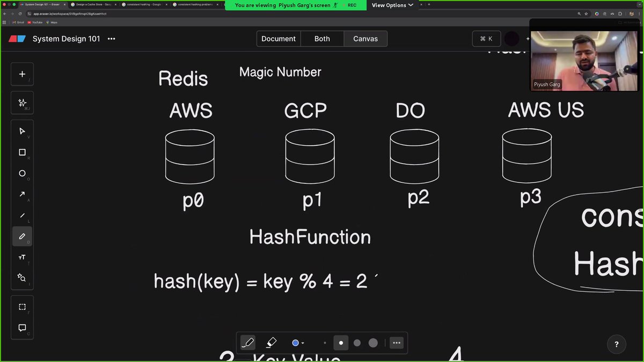Open the file options ellipsis next to title
Viewport: 644px width, 362px height.
coord(111,39)
